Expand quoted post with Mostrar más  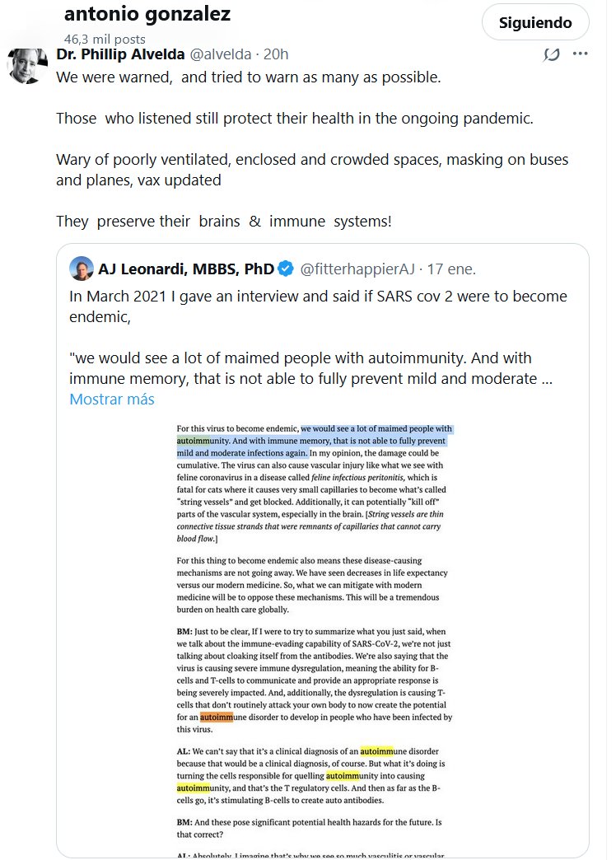[x=111, y=400]
